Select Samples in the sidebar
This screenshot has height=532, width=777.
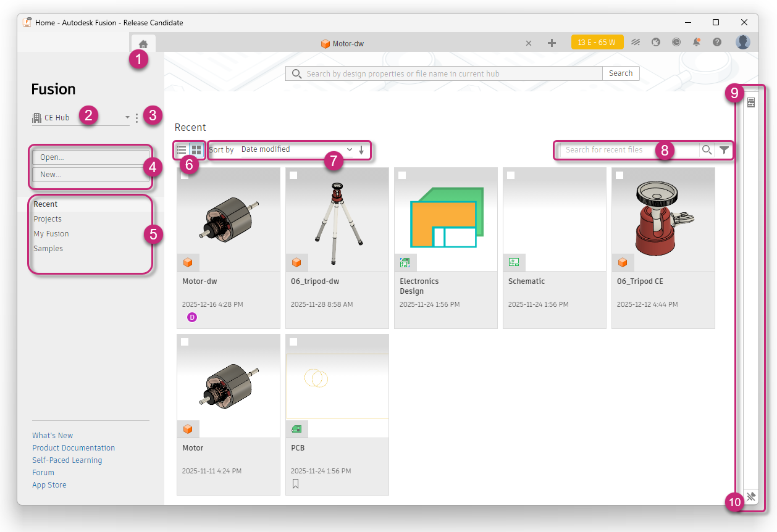48,249
